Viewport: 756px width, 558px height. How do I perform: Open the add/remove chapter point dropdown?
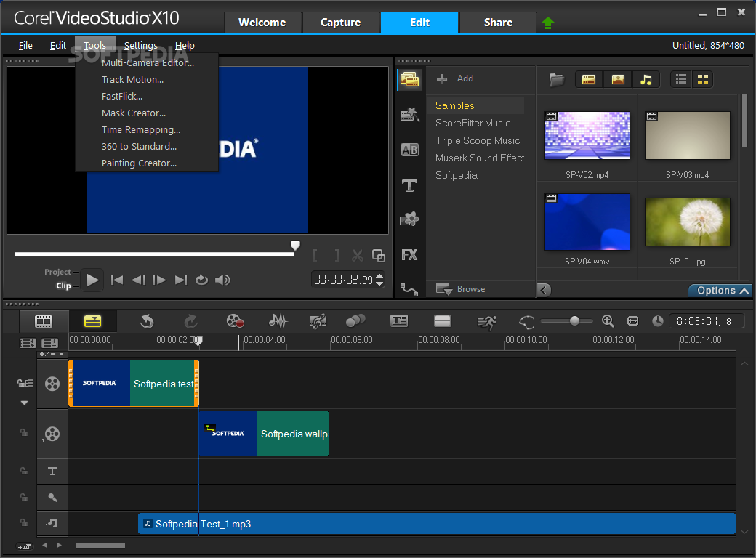coord(52,354)
